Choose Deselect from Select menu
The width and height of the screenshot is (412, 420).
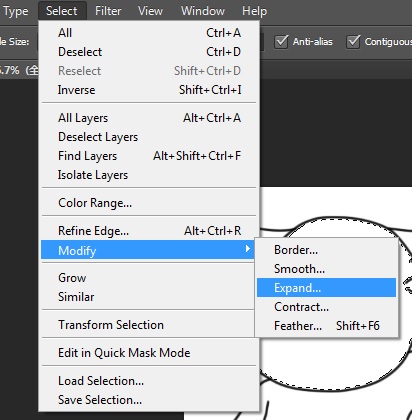[149, 52]
